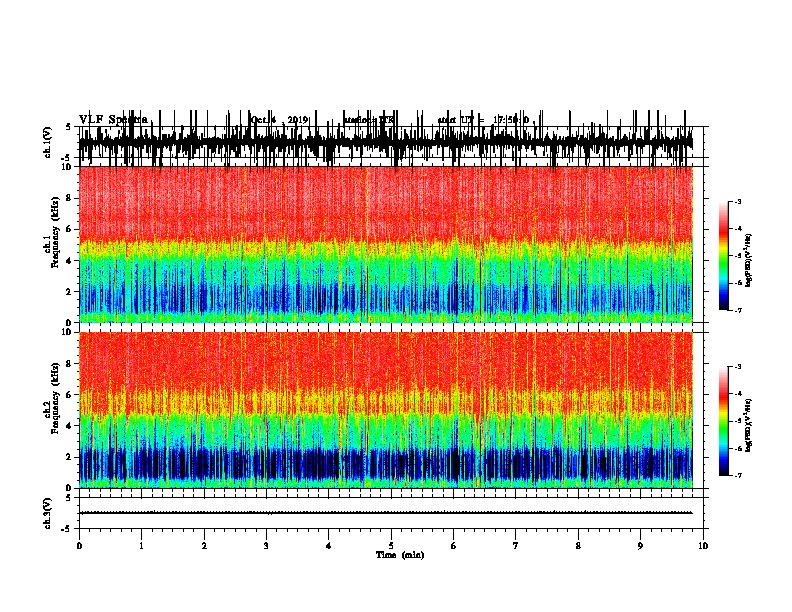Click the color scale bar beside ch.2 spectrogram
This screenshot has height=612, width=792.
click(x=723, y=421)
